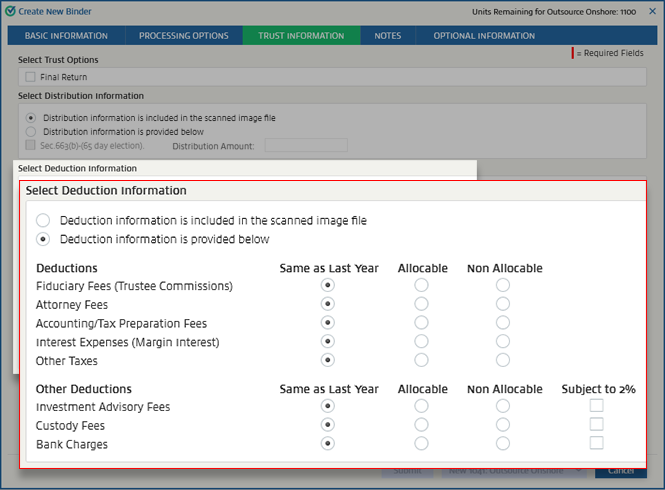The image size is (665, 490).
Task: Select deduction information is provided below
Action: click(x=43, y=239)
